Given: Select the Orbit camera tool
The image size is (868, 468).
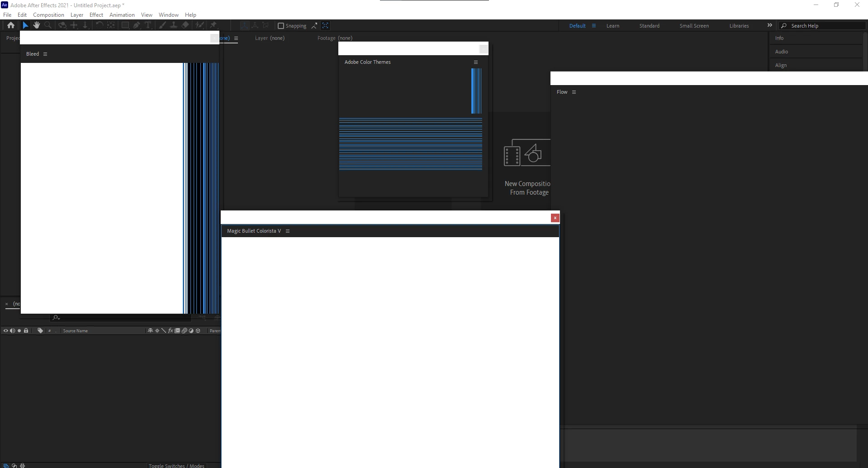Looking at the screenshot, I should click(62, 25).
